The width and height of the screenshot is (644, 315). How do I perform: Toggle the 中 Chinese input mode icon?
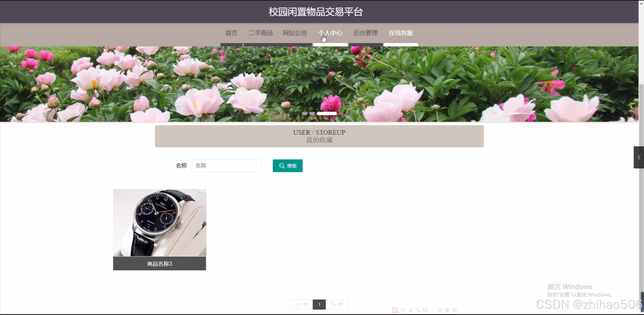point(403,310)
